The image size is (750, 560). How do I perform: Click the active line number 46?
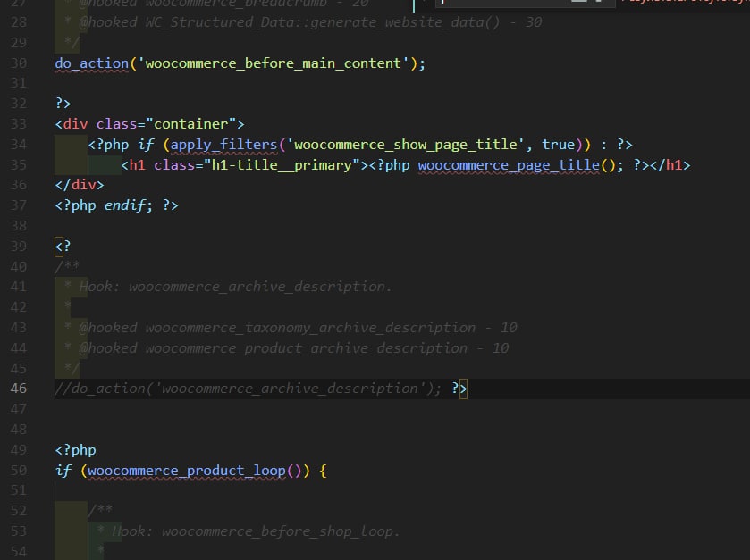click(x=19, y=389)
